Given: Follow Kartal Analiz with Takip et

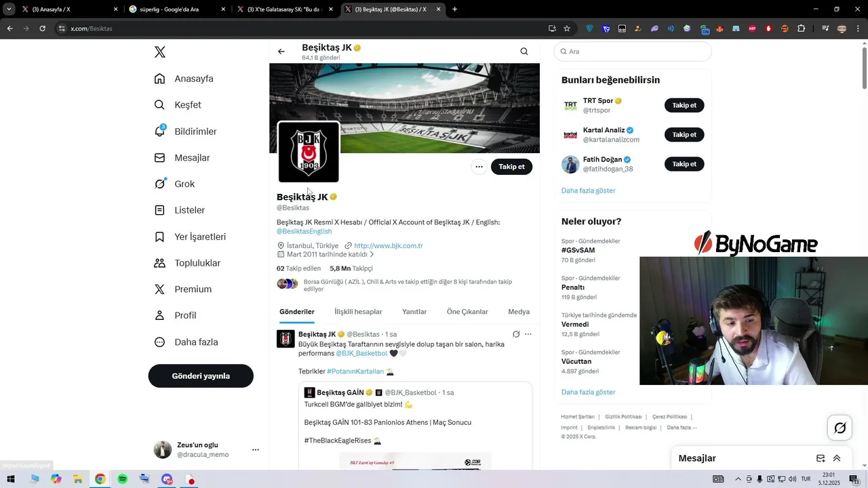Looking at the screenshot, I should [x=684, y=135].
